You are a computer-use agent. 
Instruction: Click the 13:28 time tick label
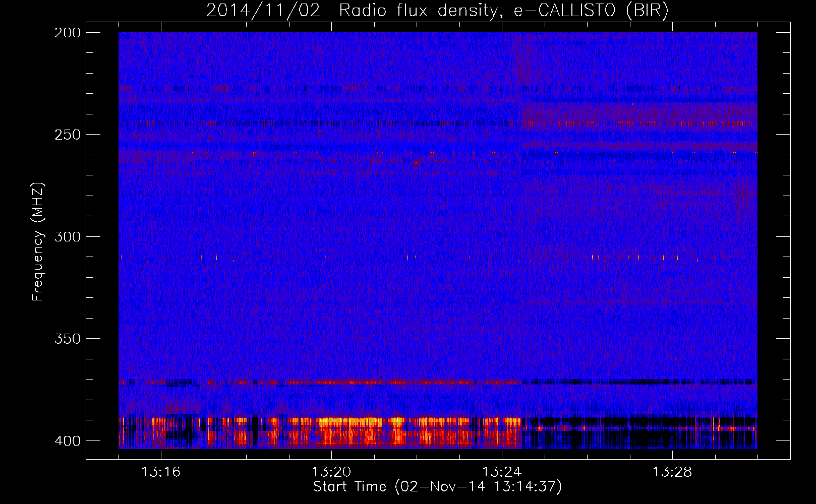tap(672, 472)
